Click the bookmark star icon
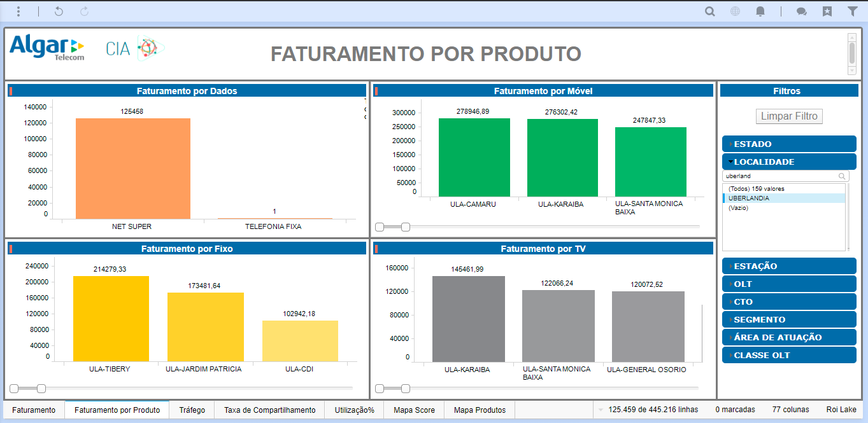868x423 pixels. [827, 11]
